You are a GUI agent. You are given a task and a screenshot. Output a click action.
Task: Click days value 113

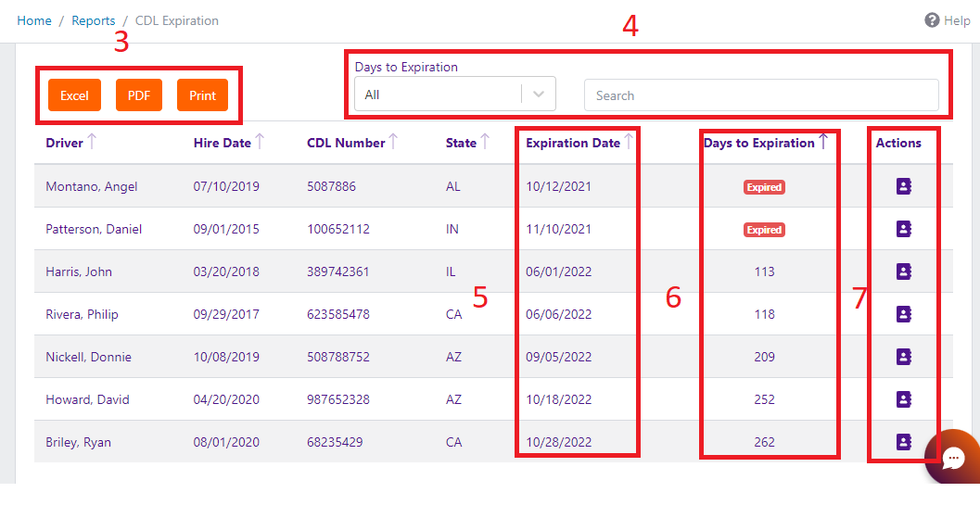pyautogui.click(x=764, y=271)
